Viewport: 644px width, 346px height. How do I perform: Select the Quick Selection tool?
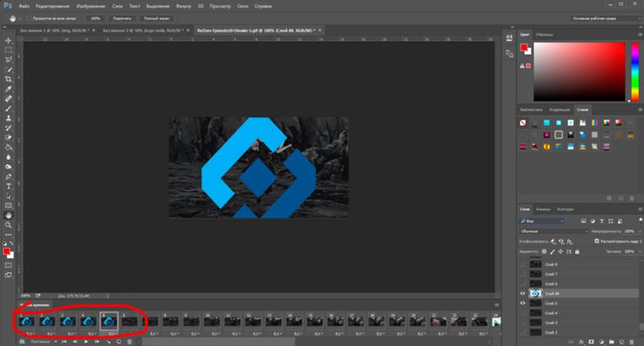coord(8,69)
